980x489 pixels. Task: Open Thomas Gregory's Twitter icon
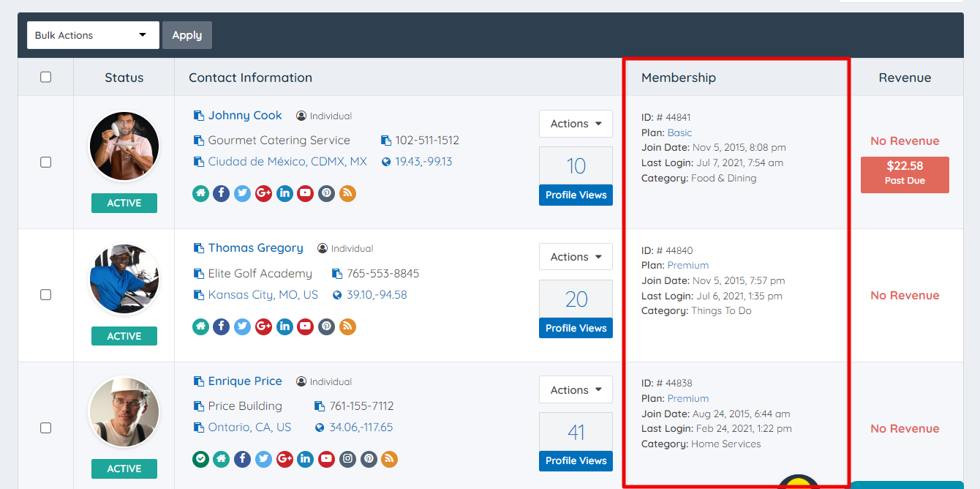[243, 326]
